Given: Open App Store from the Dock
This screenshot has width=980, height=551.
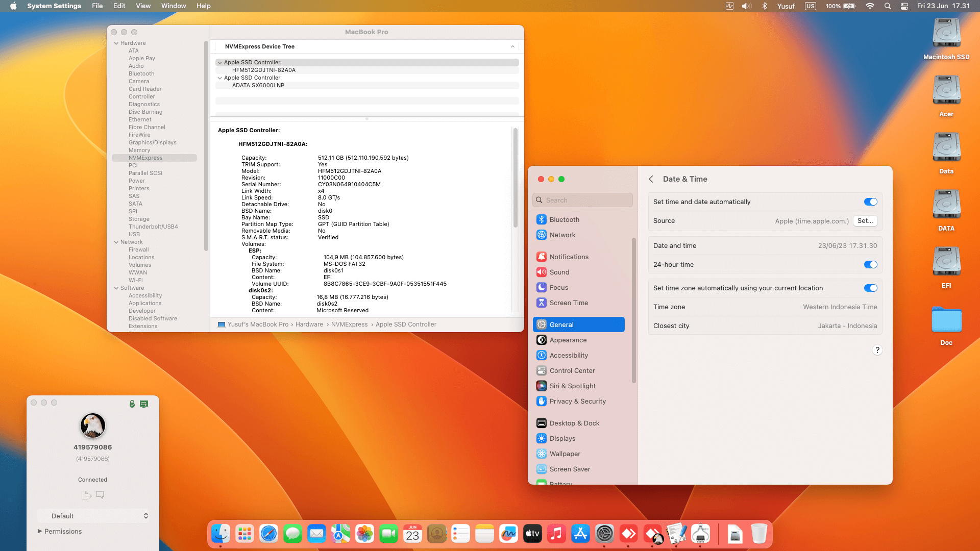Looking at the screenshot, I should tap(580, 534).
